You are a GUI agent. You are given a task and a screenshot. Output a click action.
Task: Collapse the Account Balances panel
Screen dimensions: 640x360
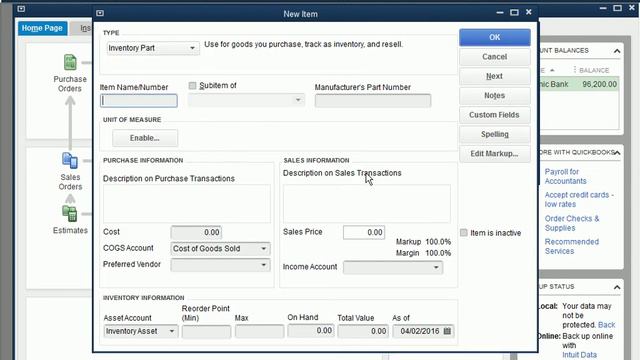tap(617, 51)
